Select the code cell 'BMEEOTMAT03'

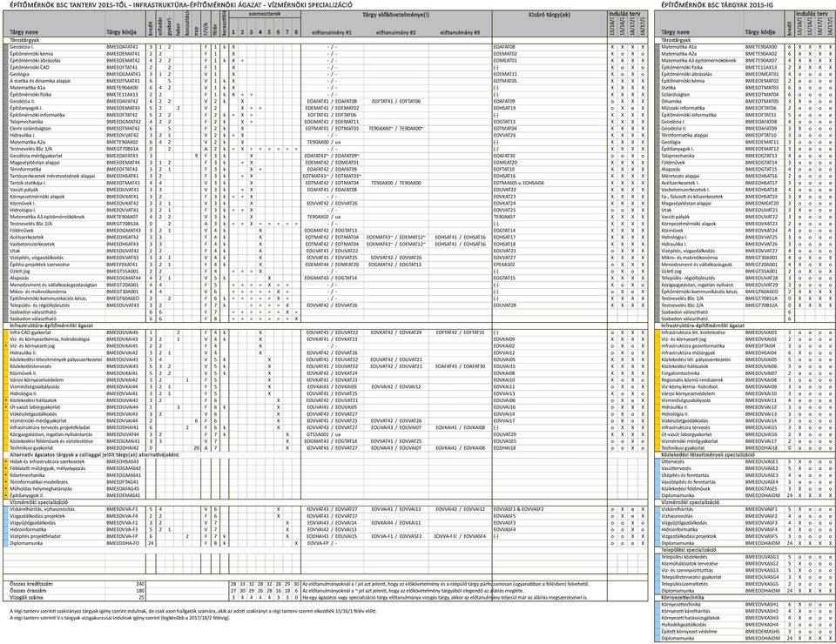point(761,88)
